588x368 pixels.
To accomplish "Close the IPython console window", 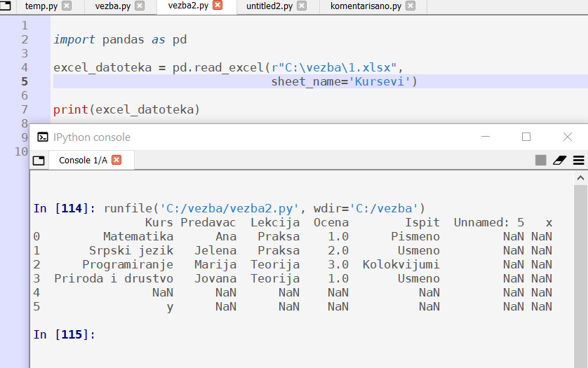I will 568,137.
